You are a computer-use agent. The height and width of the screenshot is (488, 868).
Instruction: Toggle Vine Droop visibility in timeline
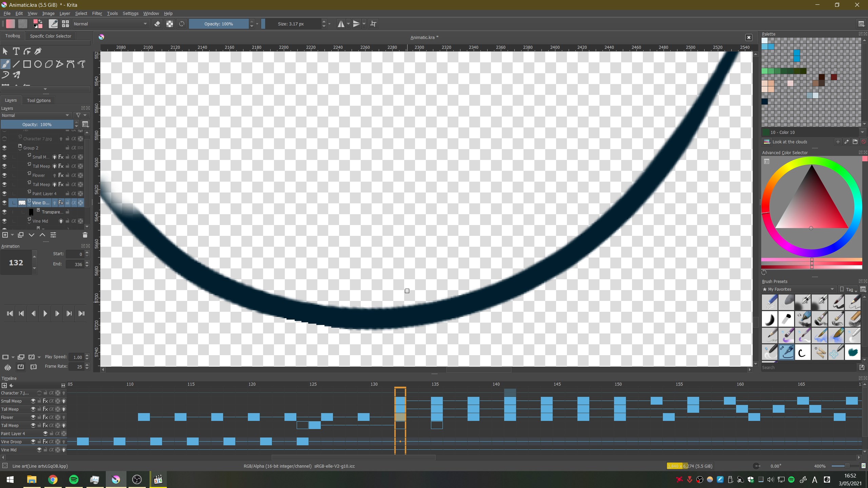33,442
